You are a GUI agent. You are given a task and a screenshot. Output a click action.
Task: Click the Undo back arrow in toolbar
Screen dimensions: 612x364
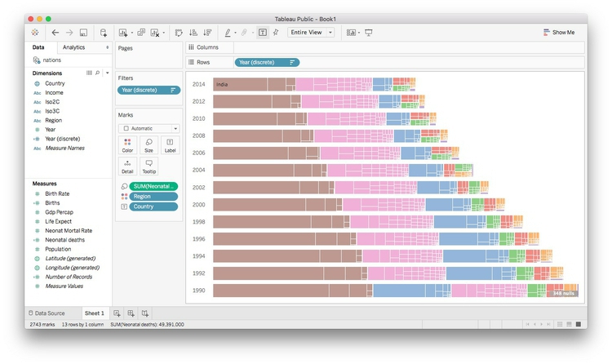55,33
